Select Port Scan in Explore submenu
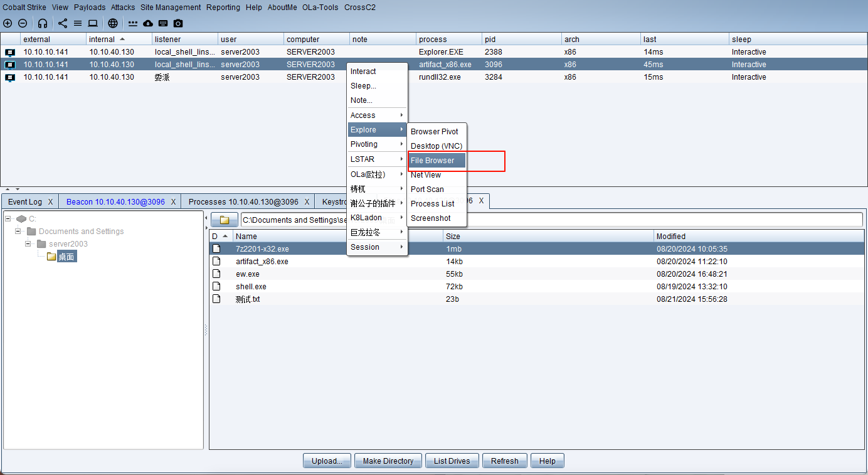The width and height of the screenshot is (868, 475). pyautogui.click(x=437, y=189)
